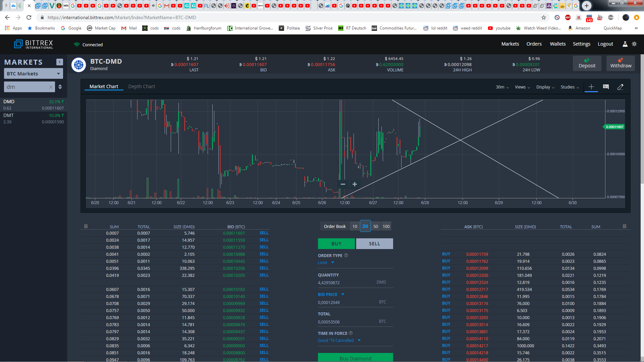The height and width of the screenshot is (362, 644).
Task: Open the chart annotation comment icon
Action: (606, 87)
